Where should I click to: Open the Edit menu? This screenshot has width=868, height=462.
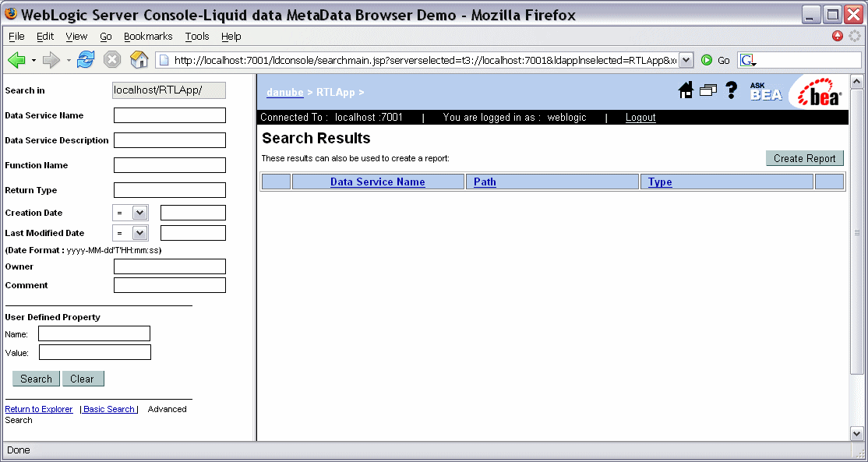pyautogui.click(x=45, y=37)
